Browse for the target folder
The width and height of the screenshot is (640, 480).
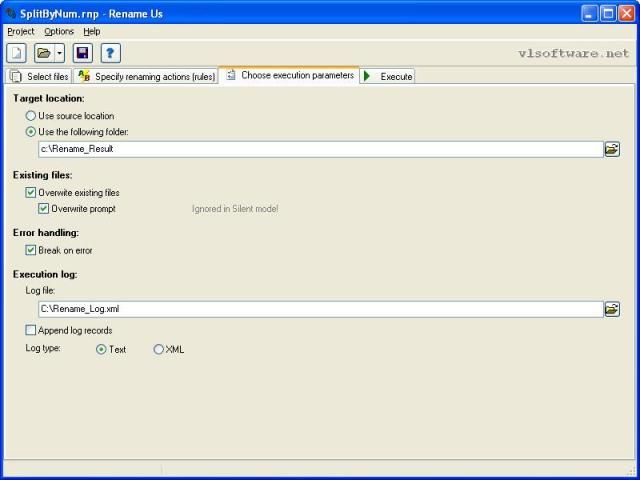point(612,149)
